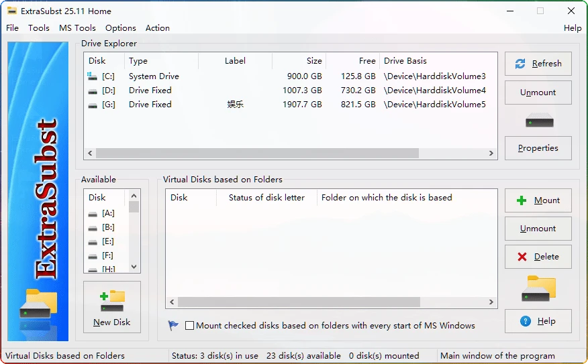Click the blue question mark Help button
This screenshot has height=364, width=588.
click(538, 321)
